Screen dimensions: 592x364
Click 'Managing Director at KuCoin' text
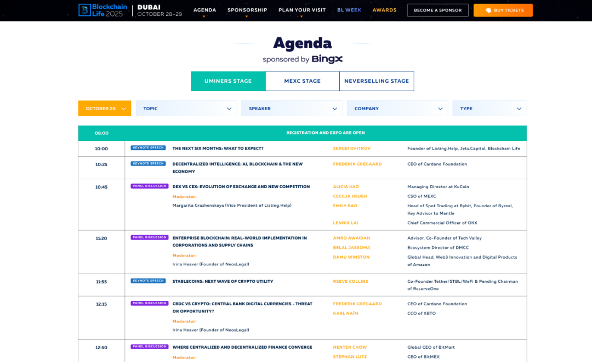(x=438, y=187)
